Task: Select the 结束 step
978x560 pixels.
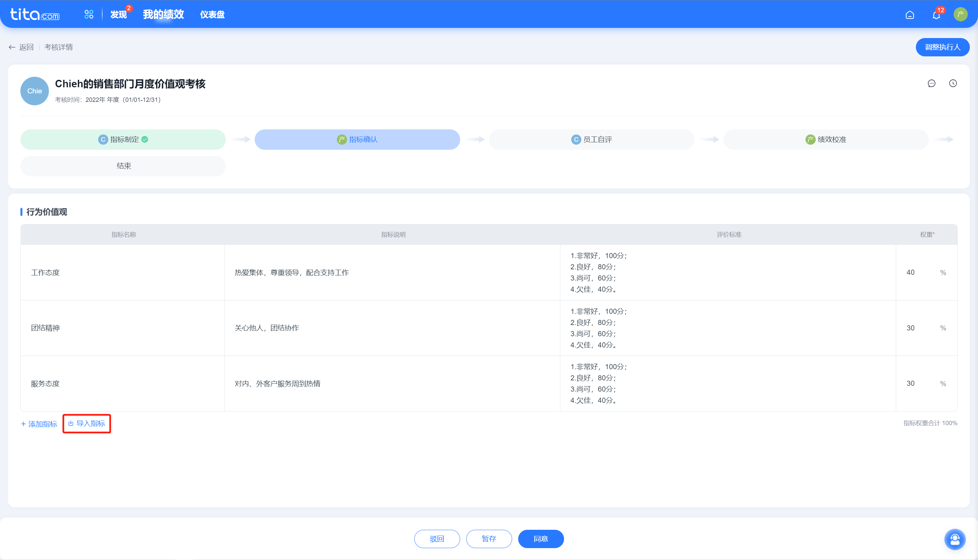Action: (123, 166)
